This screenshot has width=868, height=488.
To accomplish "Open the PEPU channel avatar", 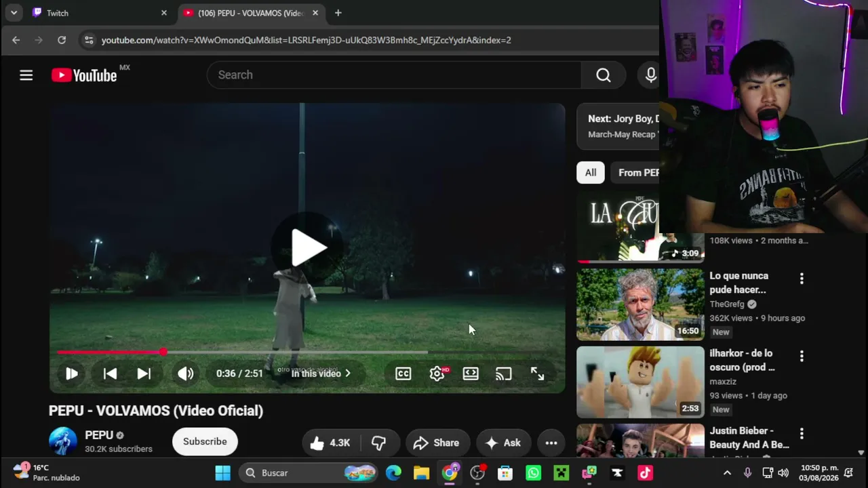I will tap(63, 441).
